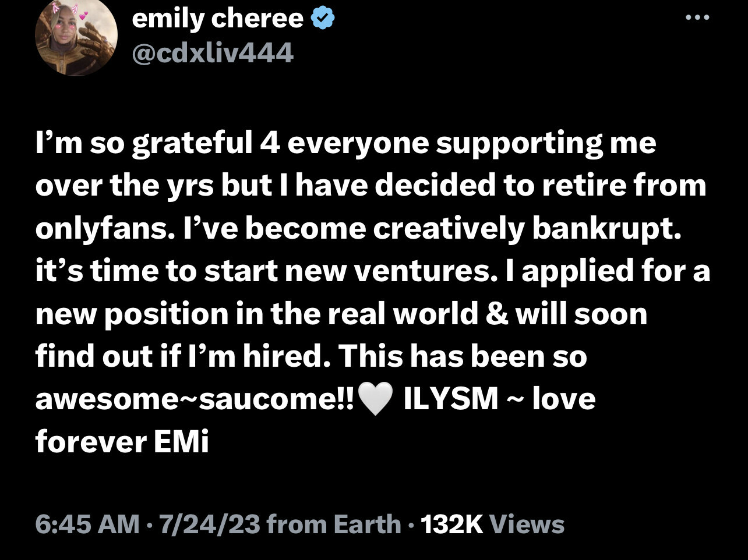Open the emily cheree display name
Viewport: 748px width, 560px height.
click(217, 19)
